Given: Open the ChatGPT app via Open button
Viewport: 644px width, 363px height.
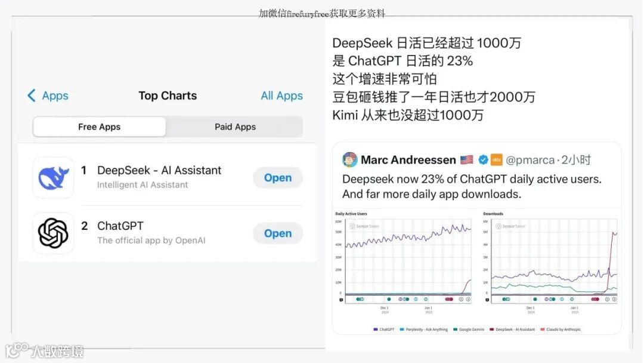Looking at the screenshot, I should coord(278,233).
